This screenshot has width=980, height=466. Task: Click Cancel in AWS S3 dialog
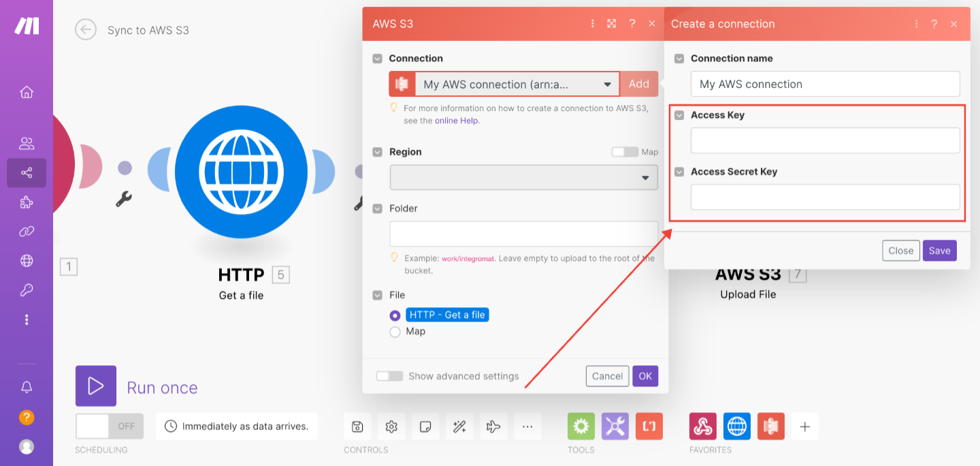coord(607,376)
